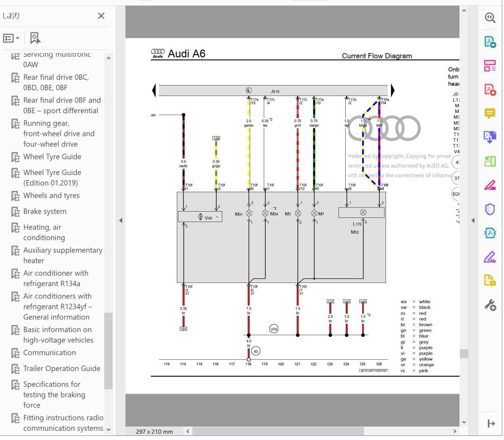Open 'Rear final drive 0BF and 0BE – sport differential' bookmark

coord(62,105)
